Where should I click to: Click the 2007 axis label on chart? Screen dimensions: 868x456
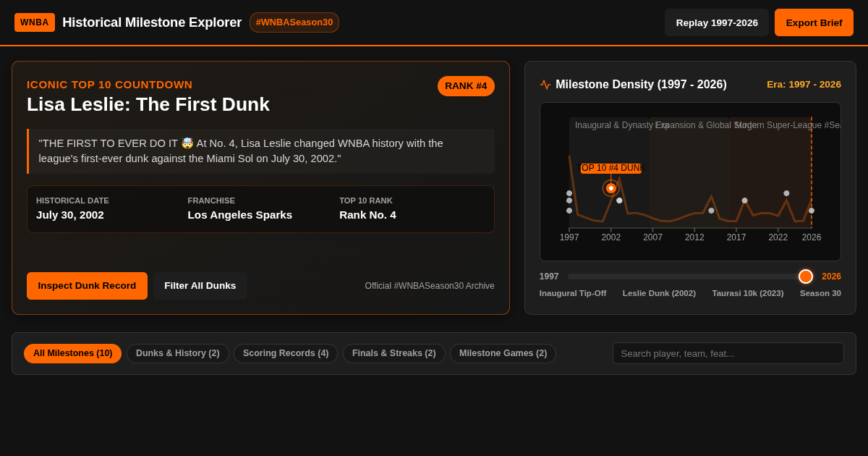click(653, 237)
